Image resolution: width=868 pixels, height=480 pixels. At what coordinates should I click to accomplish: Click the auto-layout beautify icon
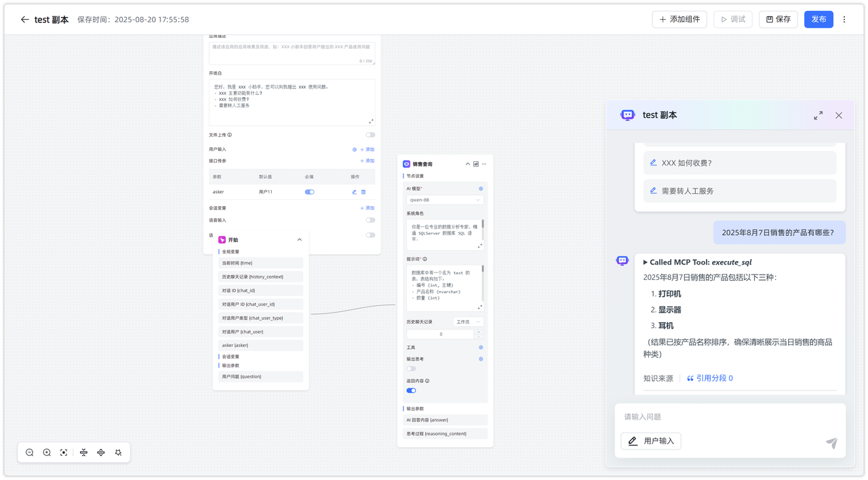pyautogui.click(x=118, y=453)
